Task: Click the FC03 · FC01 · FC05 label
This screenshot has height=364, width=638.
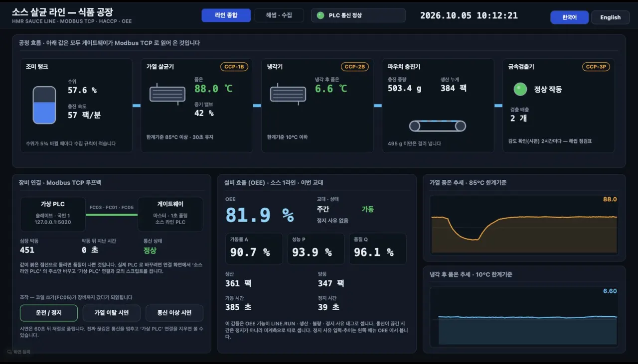Action: point(112,207)
